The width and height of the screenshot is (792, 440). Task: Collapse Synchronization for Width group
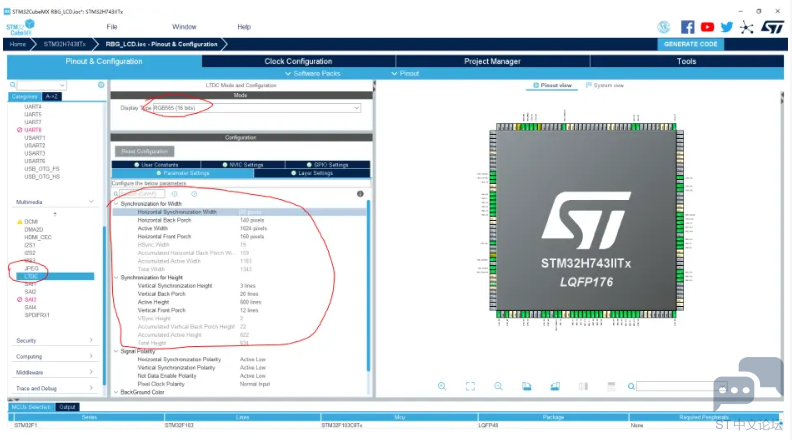116,204
